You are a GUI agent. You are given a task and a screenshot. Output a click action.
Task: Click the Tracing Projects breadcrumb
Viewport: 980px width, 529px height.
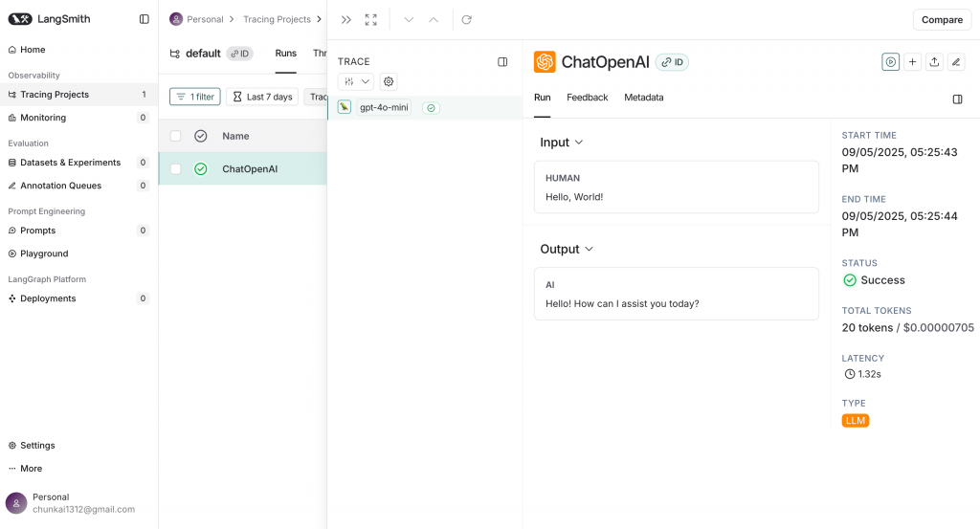point(277,19)
